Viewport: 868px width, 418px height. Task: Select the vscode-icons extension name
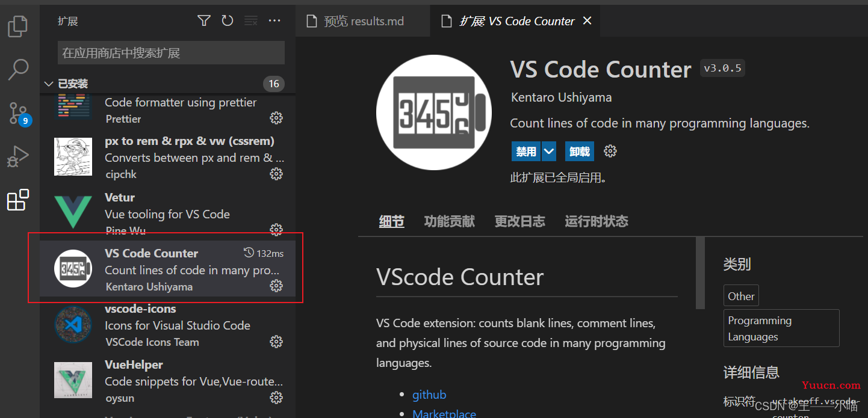pos(140,309)
